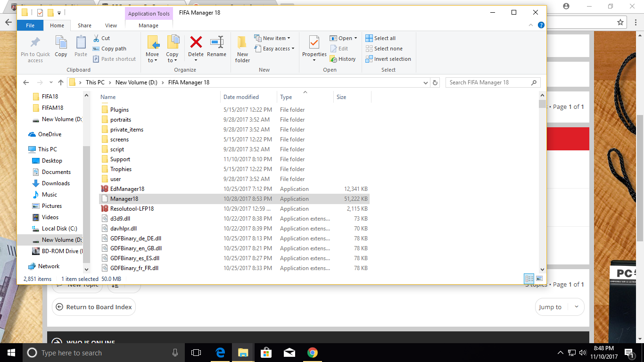The width and height of the screenshot is (644, 362).
Task: Click Paste shortcut in ribbon
Action: pyautogui.click(x=114, y=59)
